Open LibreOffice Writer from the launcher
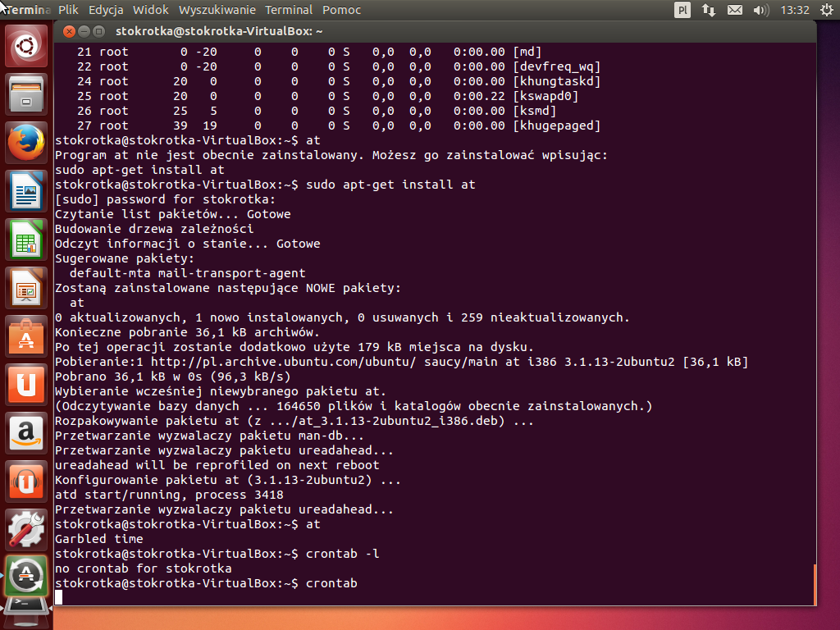The width and height of the screenshot is (840, 630). click(x=27, y=192)
